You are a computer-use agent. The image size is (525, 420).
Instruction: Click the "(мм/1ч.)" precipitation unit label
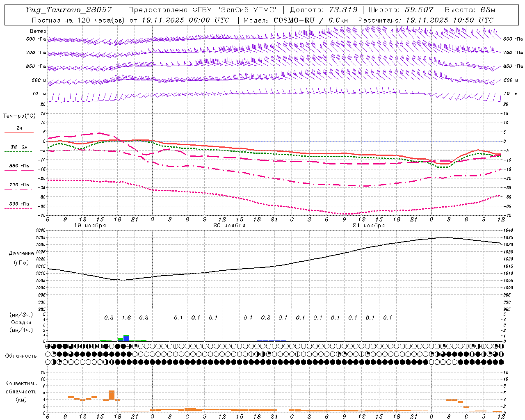click(x=22, y=330)
